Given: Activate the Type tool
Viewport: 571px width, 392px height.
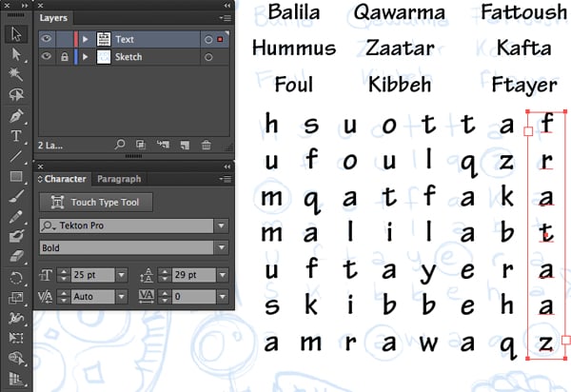Looking at the screenshot, I should pyautogui.click(x=16, y=136).
